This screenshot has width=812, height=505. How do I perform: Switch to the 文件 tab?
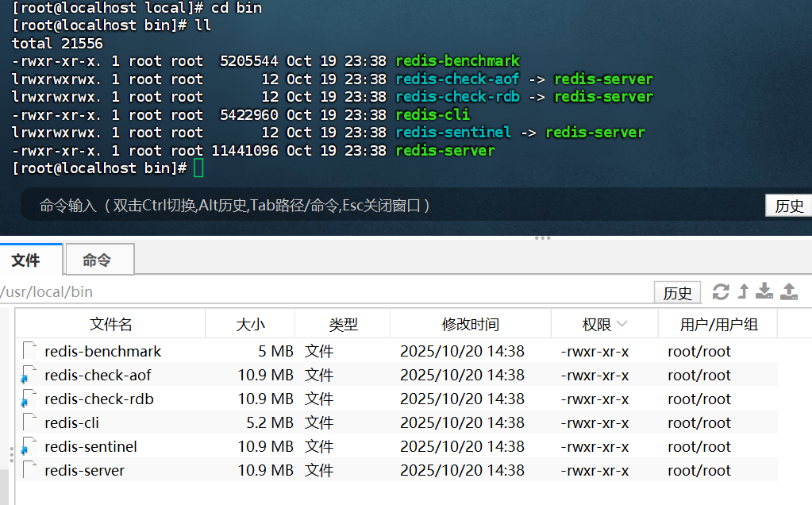pos(31,260)
